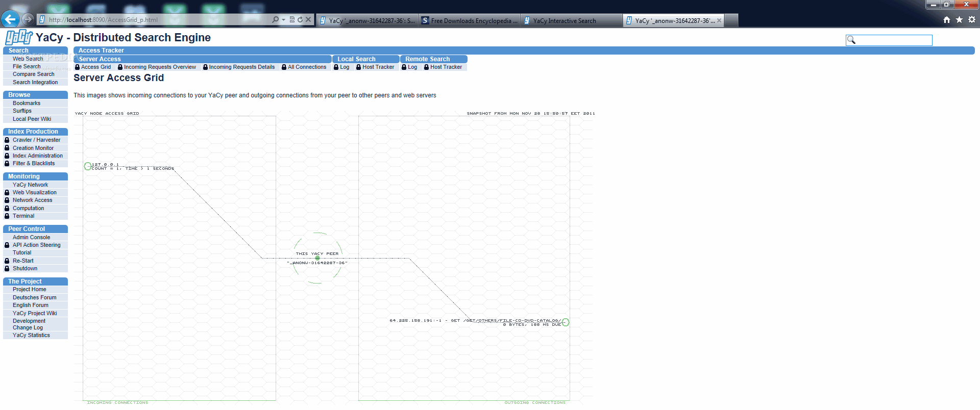Go back with the browser back arrow
980x410 pixels.
coord(10,19)
